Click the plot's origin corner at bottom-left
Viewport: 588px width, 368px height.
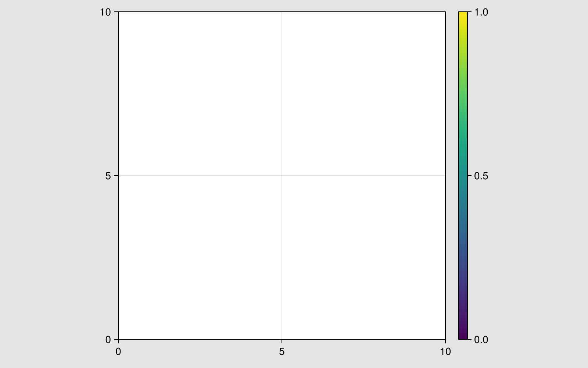tap(118, 339)
